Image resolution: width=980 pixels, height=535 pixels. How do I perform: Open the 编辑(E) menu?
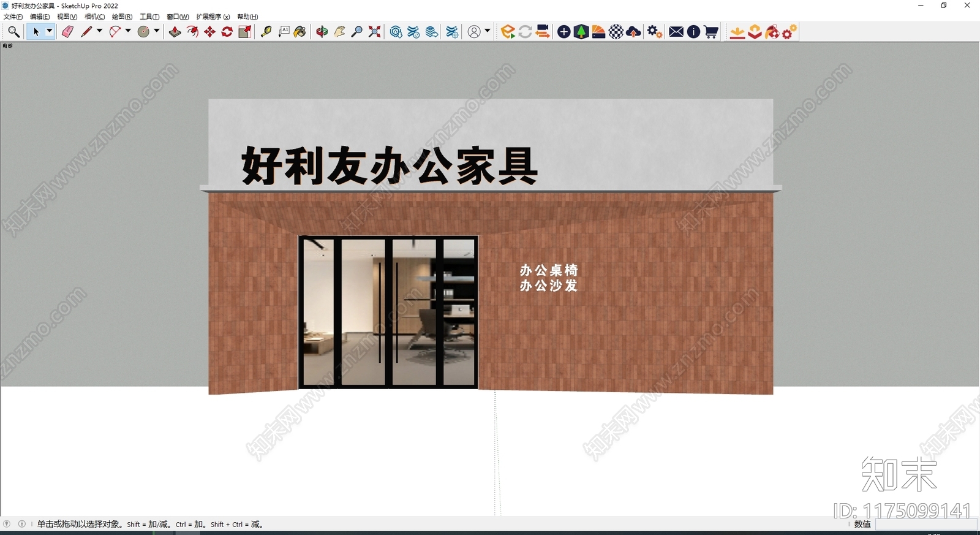tap(40, 17)
